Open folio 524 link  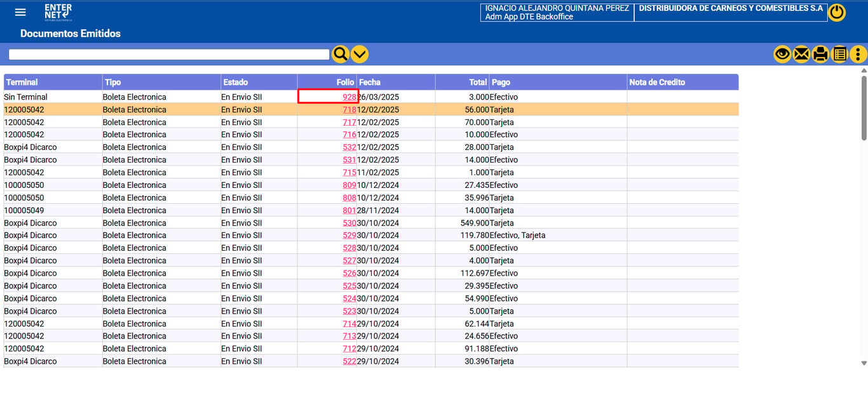(x=349, y=298)
